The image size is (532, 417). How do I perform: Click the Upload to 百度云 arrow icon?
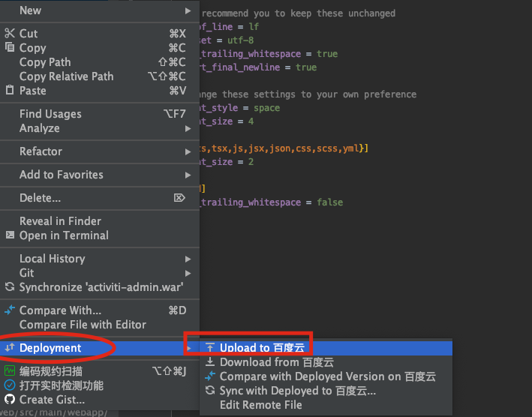[x=210, y=347]
